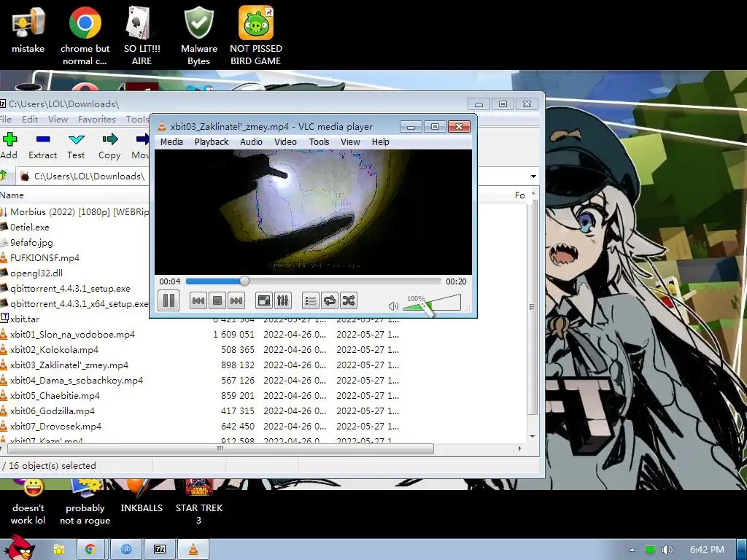Screen dimensions: 747x560
Task: Select xbit01_Slon_na_vodoboe.mp4 file
Action: point(72,334)
